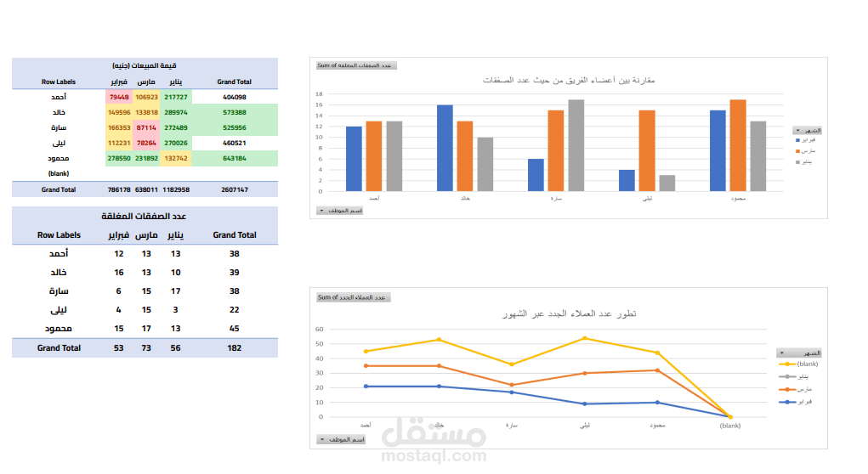868x474 pixels.
Task: Select the يناير legend entry in the line chart
Action: click(x=794, y=376)
